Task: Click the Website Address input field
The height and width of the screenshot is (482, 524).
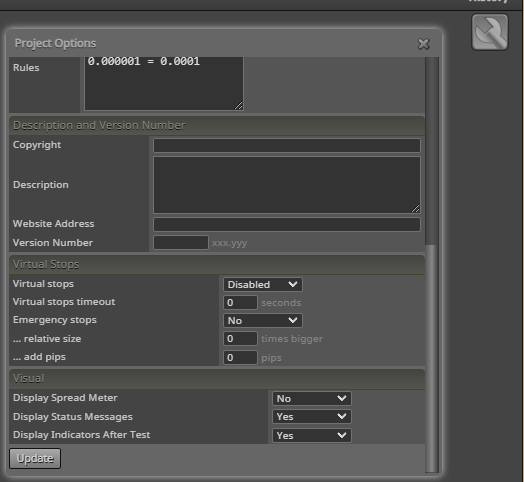Action: (287, 224)
